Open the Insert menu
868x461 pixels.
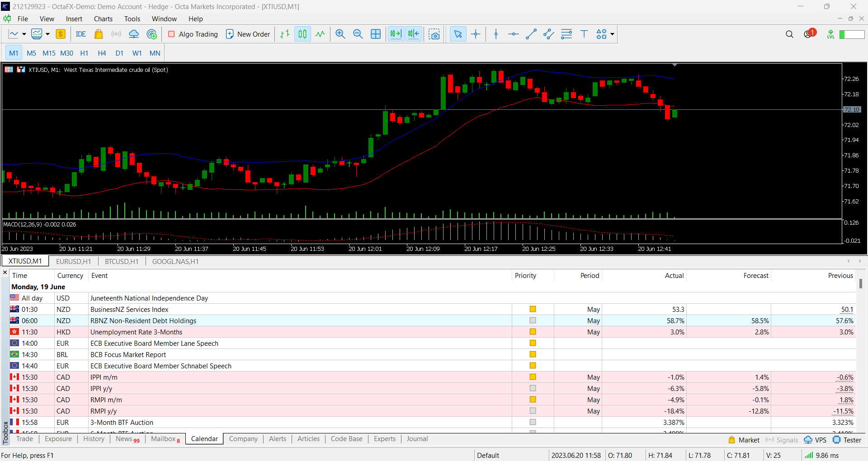click(74, 19)
